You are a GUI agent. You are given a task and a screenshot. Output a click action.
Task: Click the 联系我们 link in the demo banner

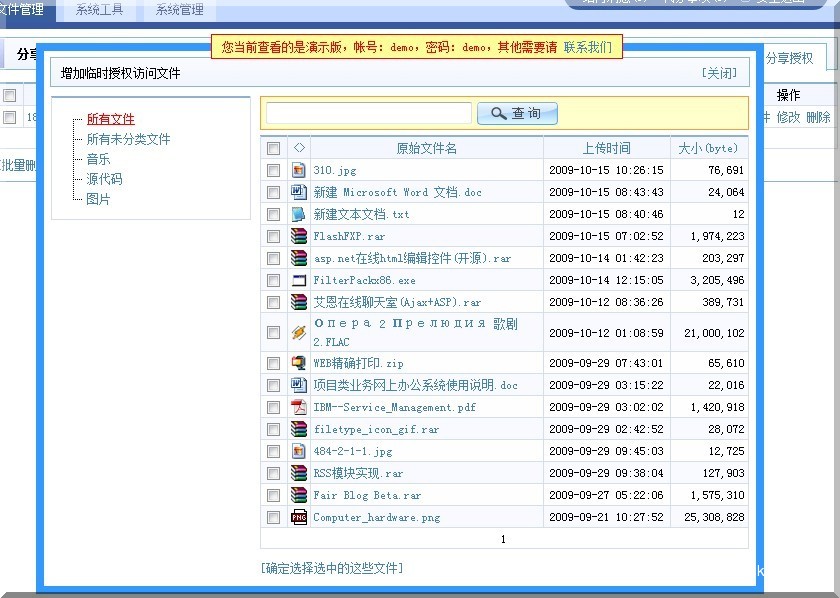[588, 47]
